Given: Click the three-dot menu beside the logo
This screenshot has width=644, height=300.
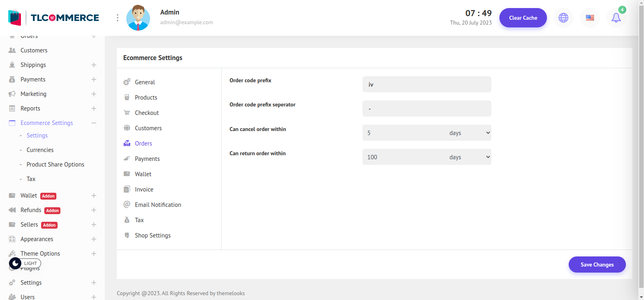Looking at the screenshot, I should coord(117,18).
